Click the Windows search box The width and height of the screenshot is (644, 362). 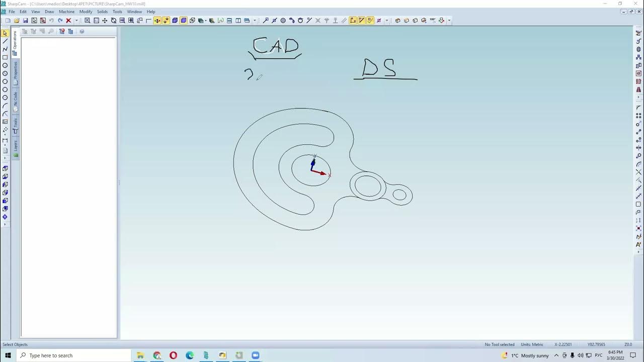tap(74, 355)
